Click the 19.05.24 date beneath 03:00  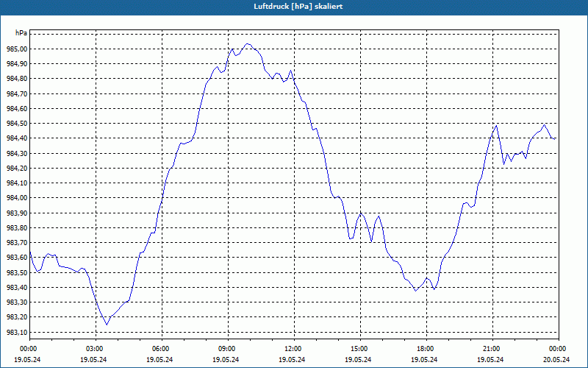94,359
